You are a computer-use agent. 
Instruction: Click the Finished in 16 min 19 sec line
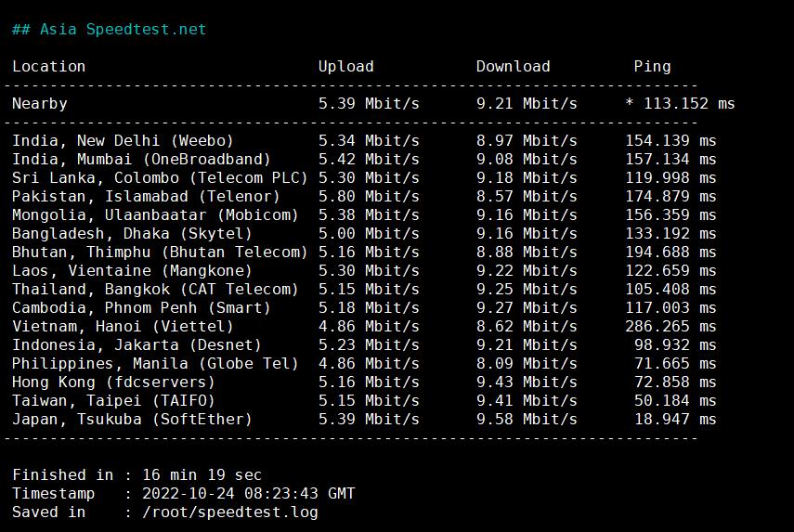137,475
